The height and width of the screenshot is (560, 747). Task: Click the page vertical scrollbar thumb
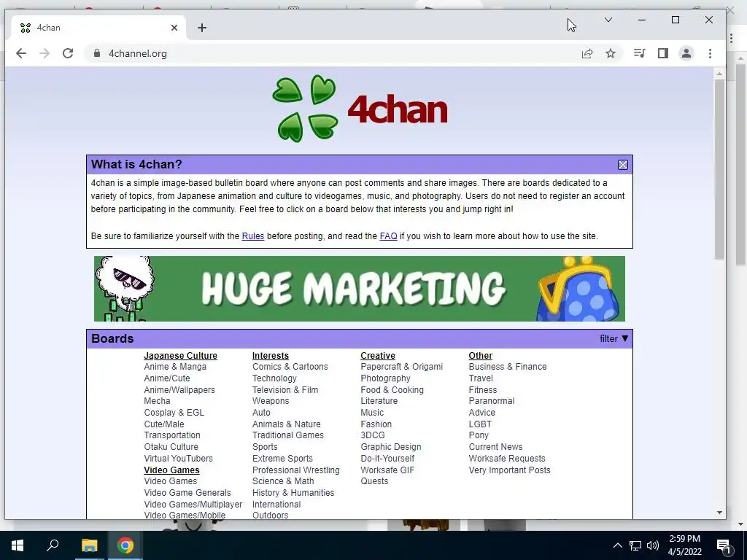click(719, 169)
